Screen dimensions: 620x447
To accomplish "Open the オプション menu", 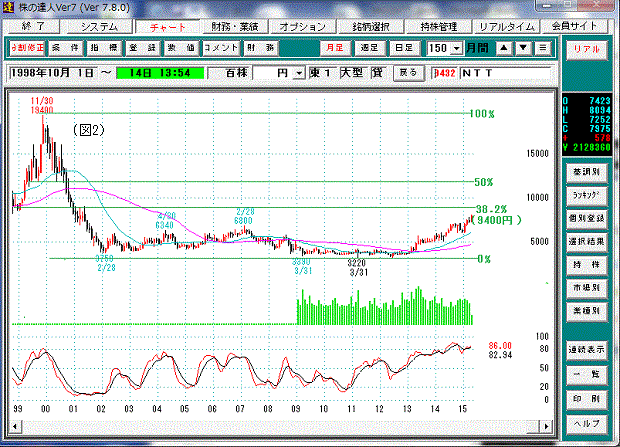I will 302,27.
